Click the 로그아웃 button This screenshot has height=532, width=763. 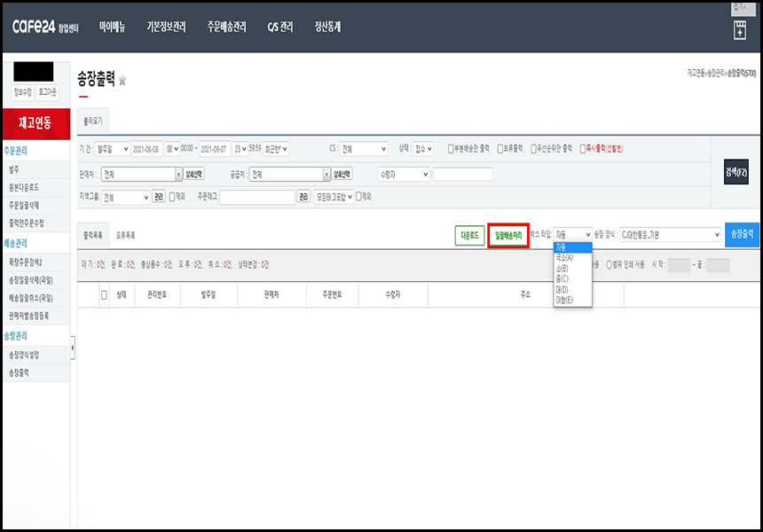tap(48, 92)
